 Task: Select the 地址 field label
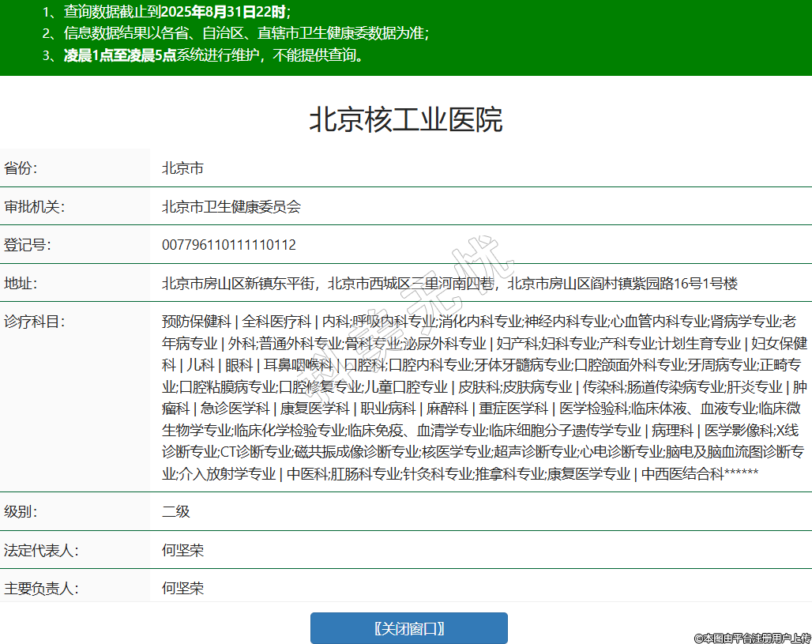click(x=21, y=283)
